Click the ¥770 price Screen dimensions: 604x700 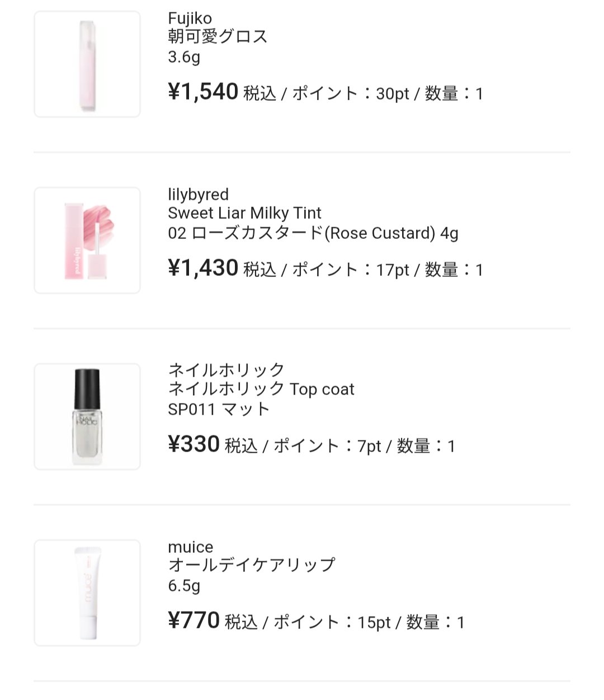click(194, 621)
